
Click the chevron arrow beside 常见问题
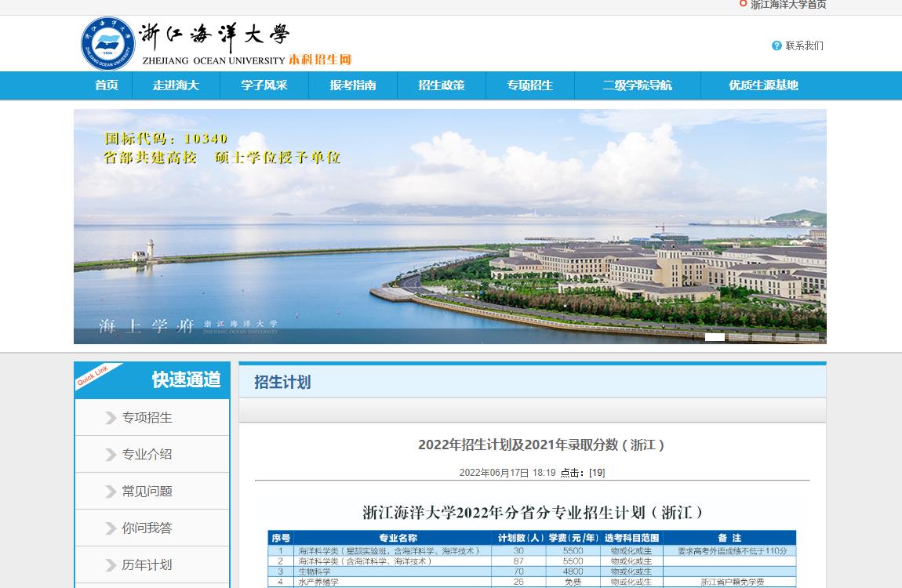click(111, 492)
